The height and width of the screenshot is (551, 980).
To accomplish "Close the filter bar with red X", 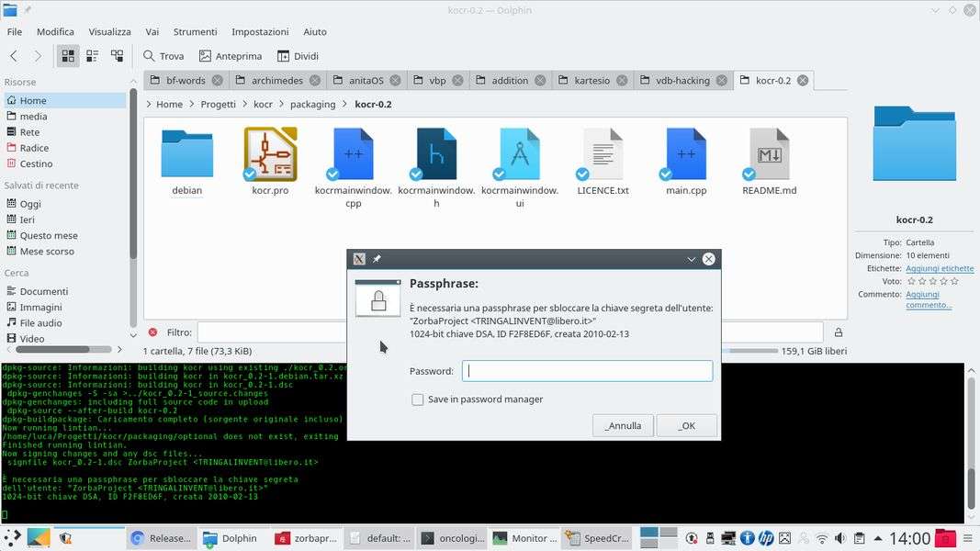I will pyautogui.click(x=152, y=332).
